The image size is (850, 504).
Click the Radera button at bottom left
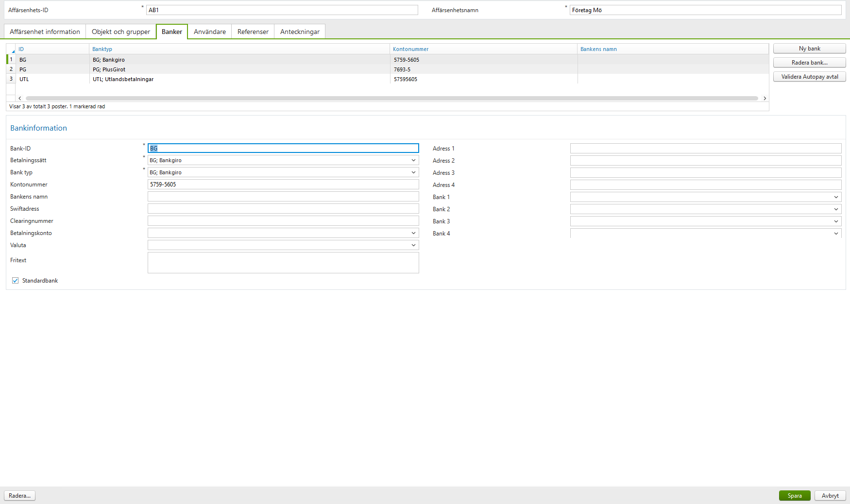[x=19, y=495]
